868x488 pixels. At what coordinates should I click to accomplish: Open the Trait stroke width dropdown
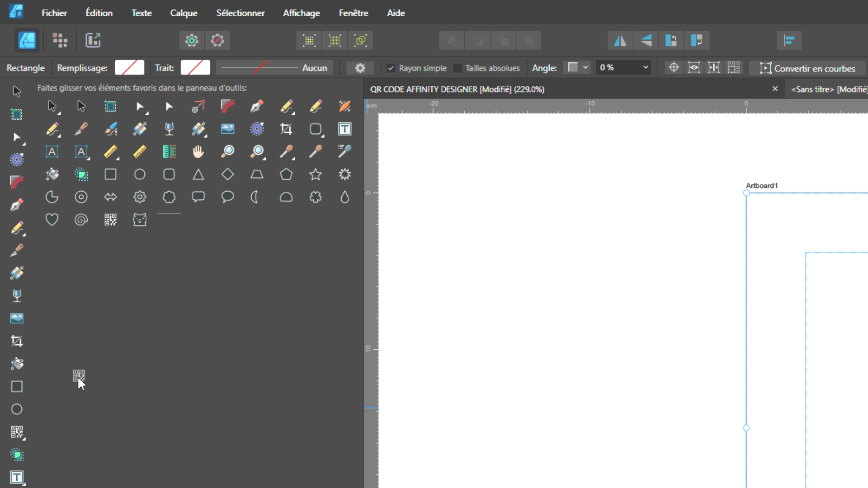coord(274,68)
